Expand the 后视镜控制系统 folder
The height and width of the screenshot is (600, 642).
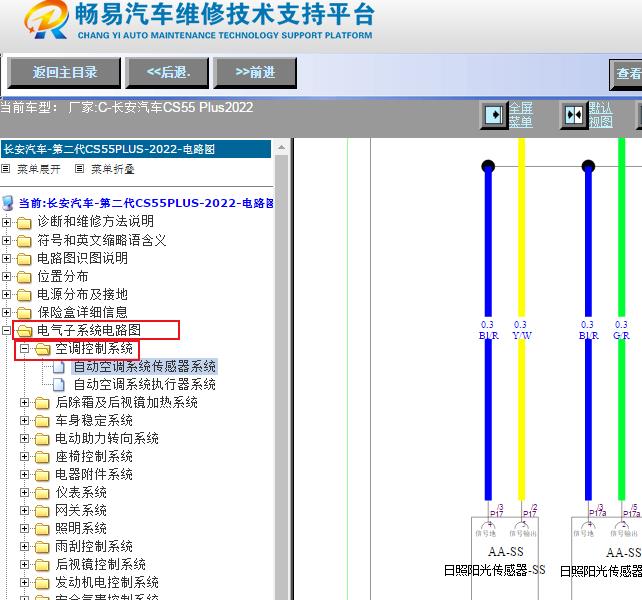25,565
